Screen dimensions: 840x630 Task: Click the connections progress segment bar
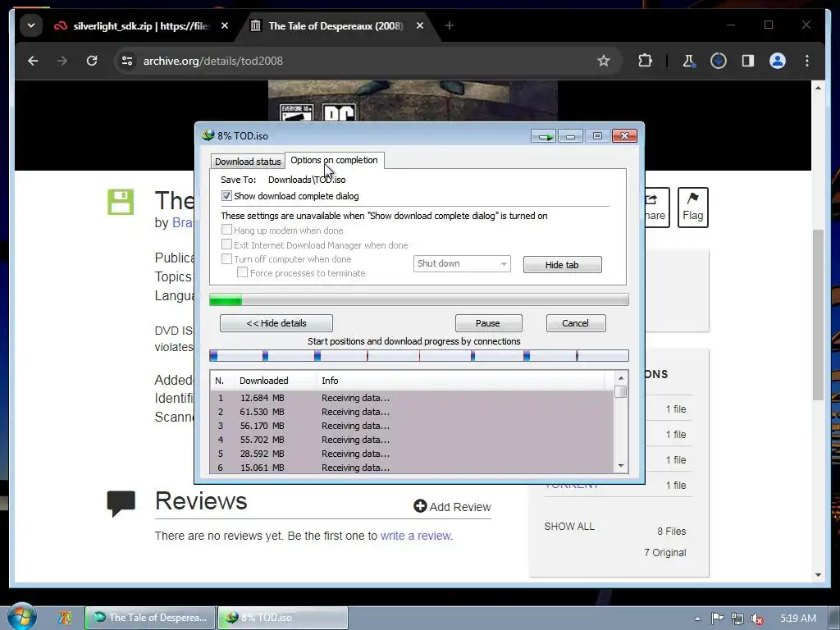click(x=419, y=356)
